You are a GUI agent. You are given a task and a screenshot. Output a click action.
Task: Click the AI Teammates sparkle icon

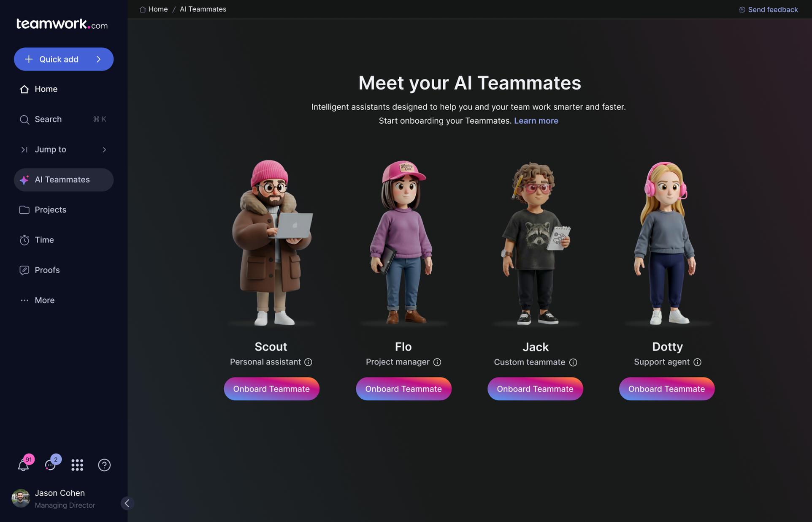[x=24, y=180]
